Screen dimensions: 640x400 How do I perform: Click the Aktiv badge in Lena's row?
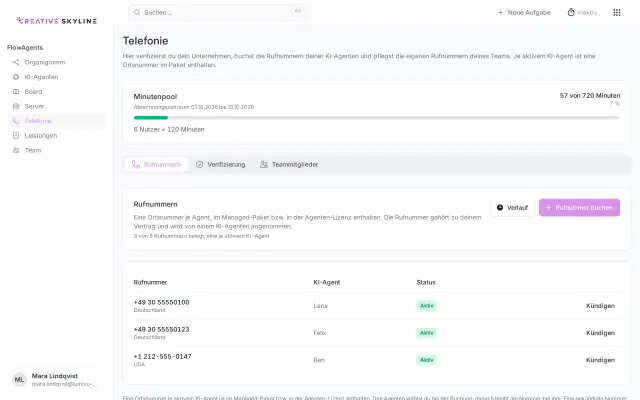(427, 306)
